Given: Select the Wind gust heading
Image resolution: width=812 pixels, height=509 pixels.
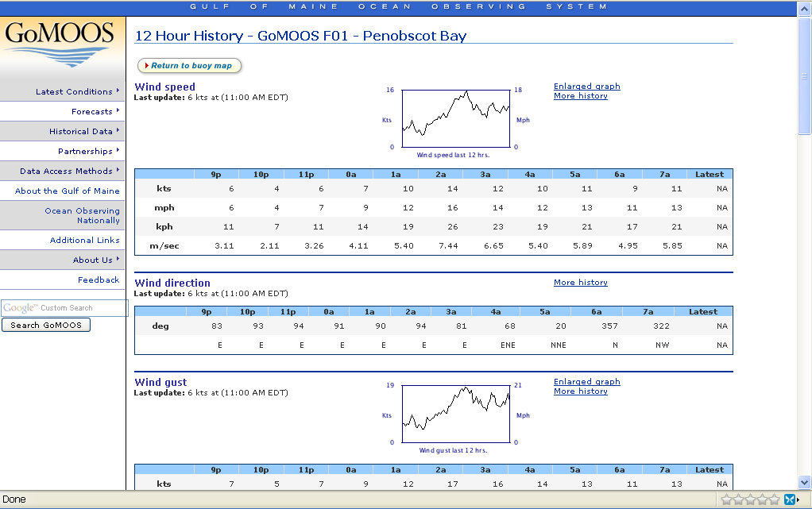Looking at the screenshot, I should point(160,382).
